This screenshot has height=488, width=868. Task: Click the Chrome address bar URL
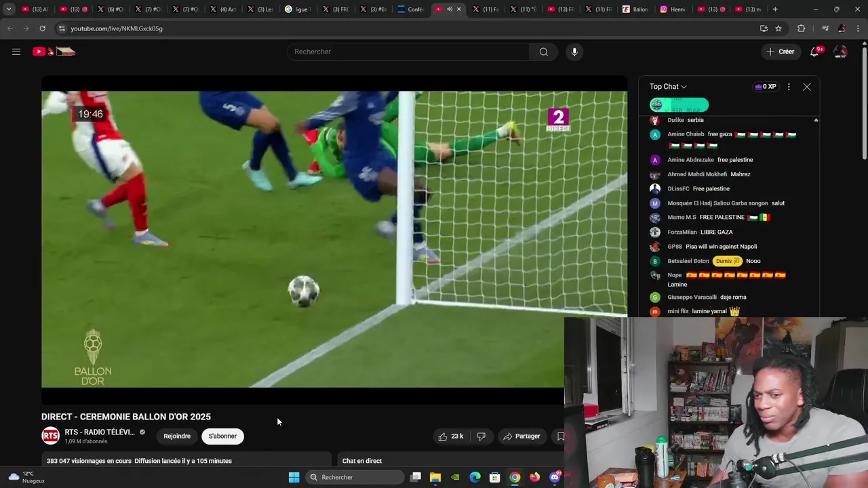point(117,28)
